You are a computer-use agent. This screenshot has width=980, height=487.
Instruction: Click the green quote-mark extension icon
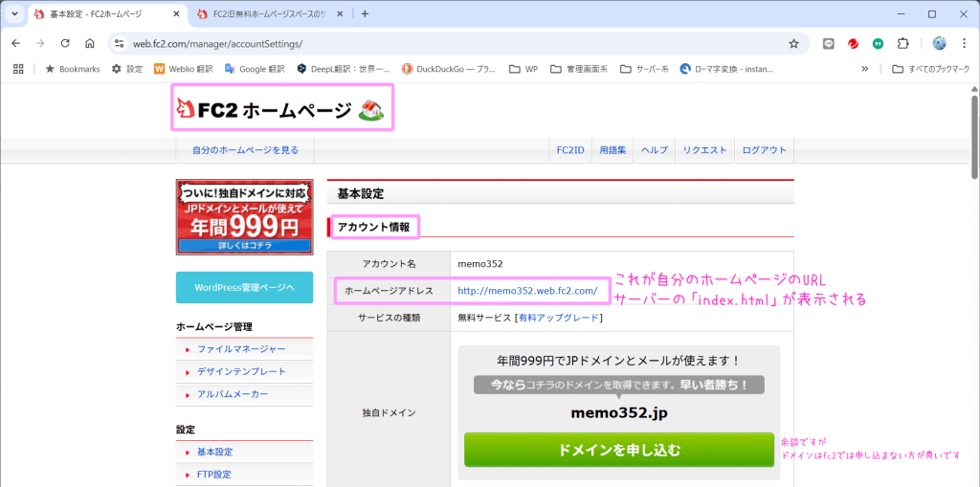pyautogui.click(x=878, y=44)
